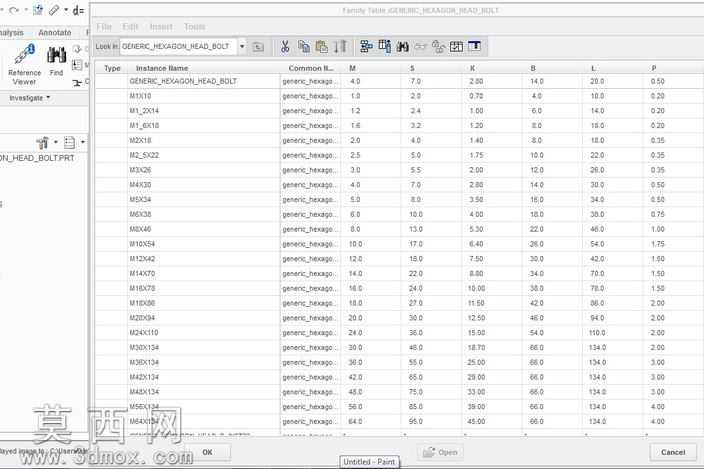Click the insert instance row icon
Viewport: 704px width, 469px height.
[x=366, y=47]
